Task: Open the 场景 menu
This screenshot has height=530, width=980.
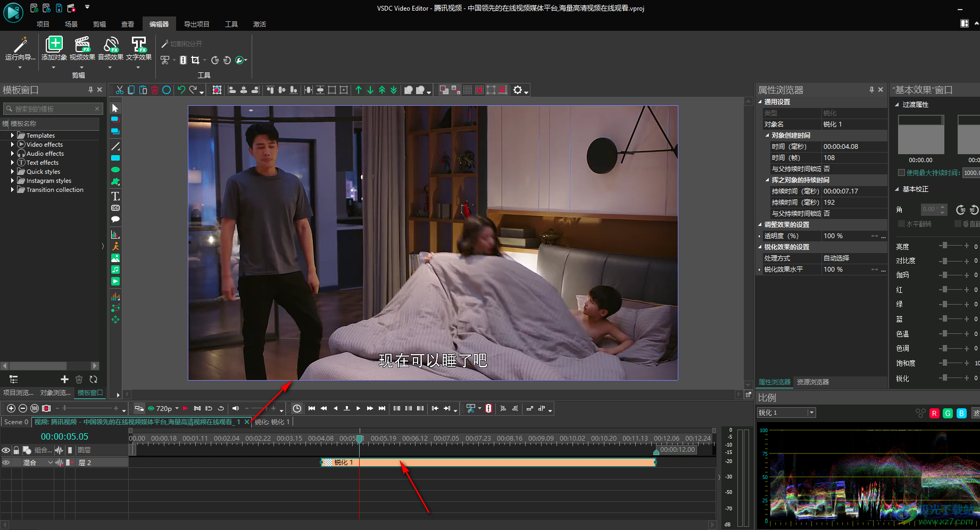Action: click(71, 24)
